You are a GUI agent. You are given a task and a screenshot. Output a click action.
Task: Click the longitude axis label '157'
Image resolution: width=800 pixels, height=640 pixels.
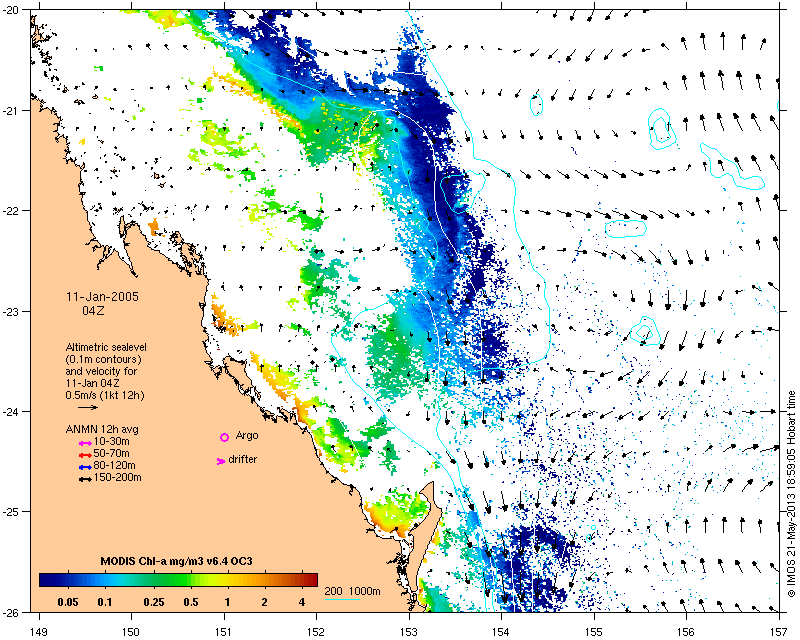(779, 632)
